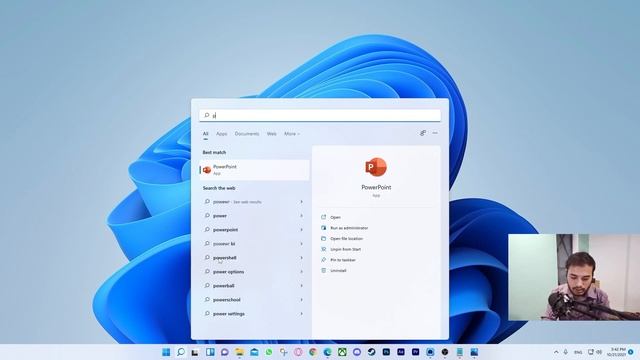Expand the arrow next to 'power settings' suggestion
Screen dimensions: 640x360
(x=302, y=314)
